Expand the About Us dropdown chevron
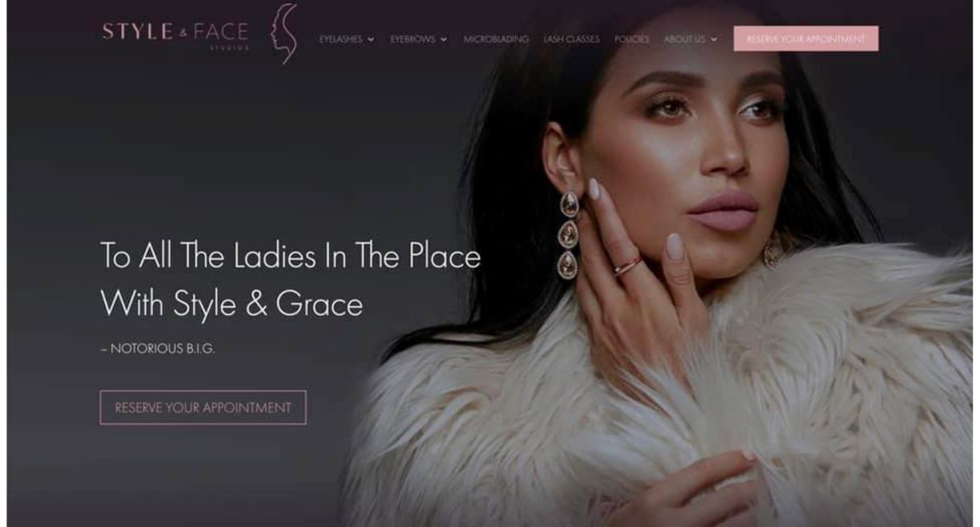The width and height of the screenshot is (980, 527). [714, 39]
